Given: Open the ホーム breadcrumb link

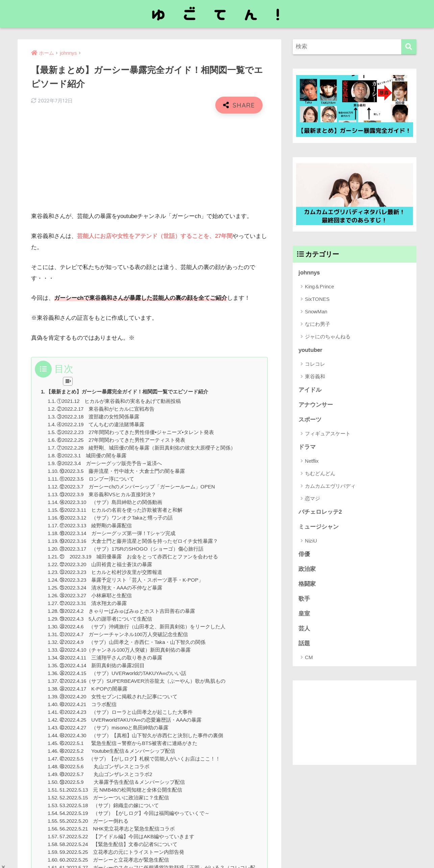Looking at the screenshot, I should click(46, 53).
